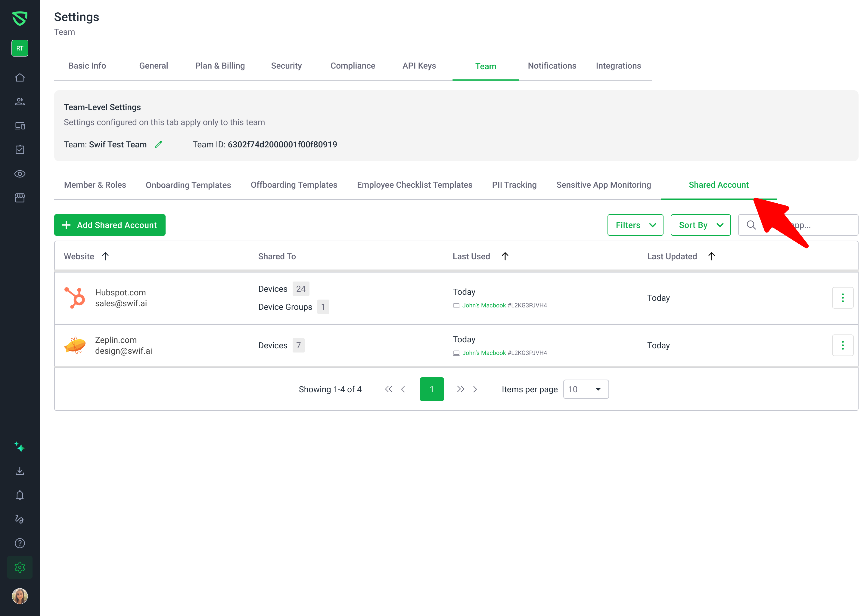Switch to the Security settings tab

pos(286,66)
